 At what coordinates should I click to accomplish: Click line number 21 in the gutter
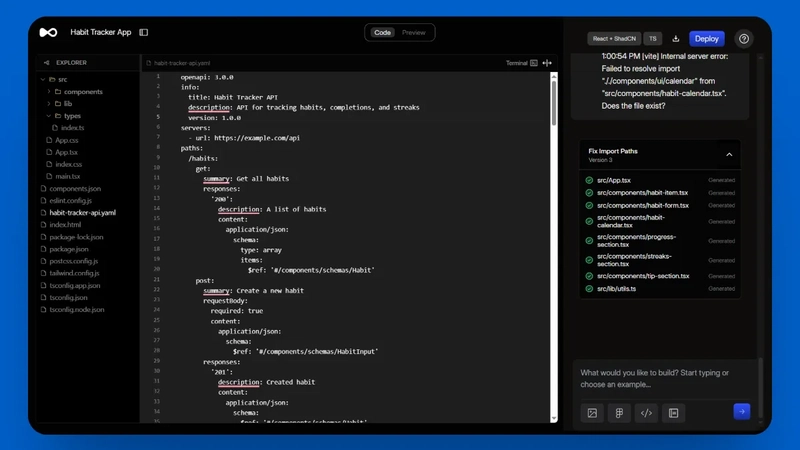(157, 280)
